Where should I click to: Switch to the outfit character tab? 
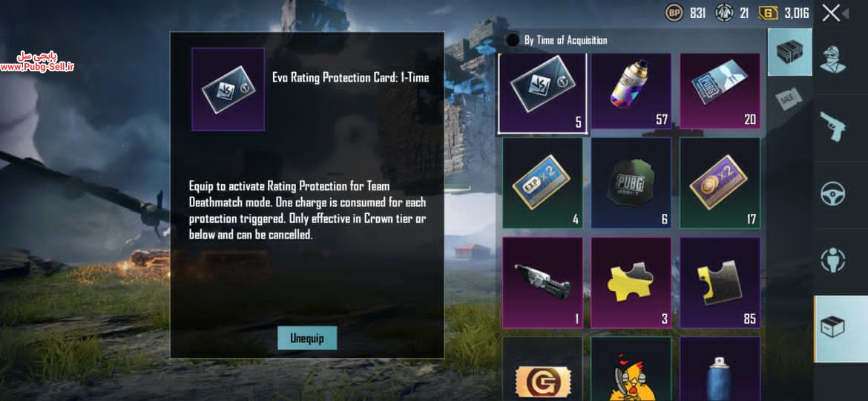click(x=832, y=58)
